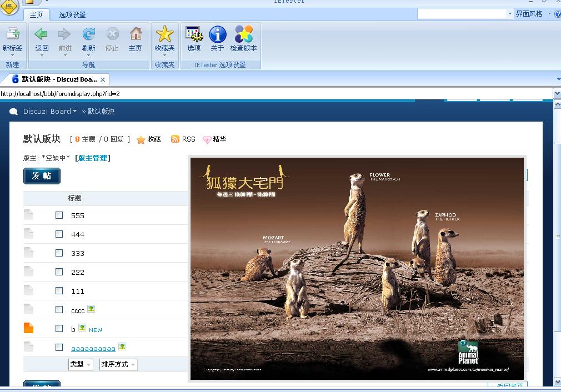Viewport: 561px width, 392px height.
Task: Click the vertical scrollbar thumb
Action: click(x=558, y=238)
